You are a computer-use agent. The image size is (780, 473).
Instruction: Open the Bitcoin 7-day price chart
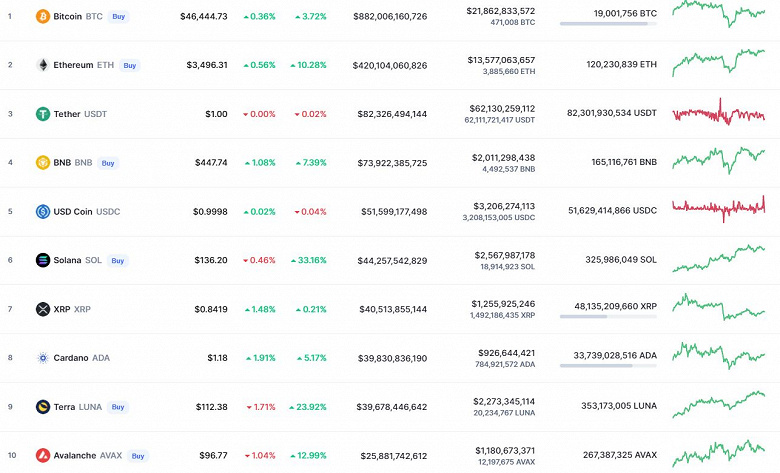(720, 13)
